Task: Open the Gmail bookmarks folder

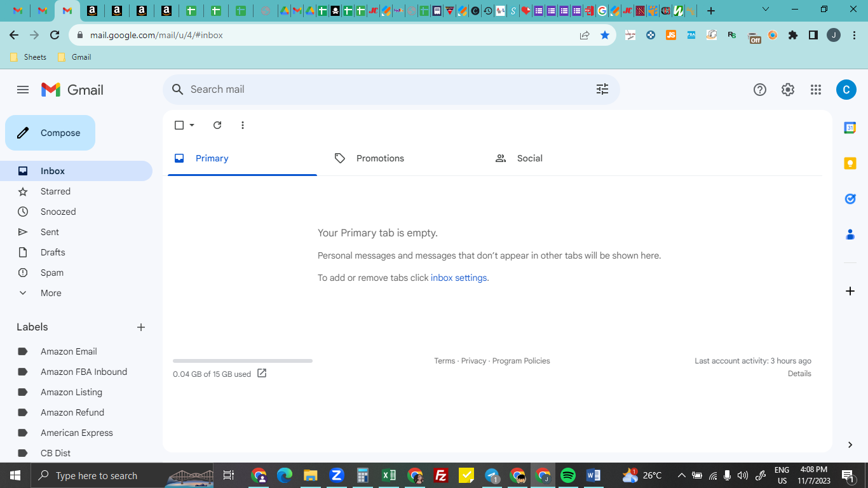Action: pyautogui.click(x=74, y=57)
